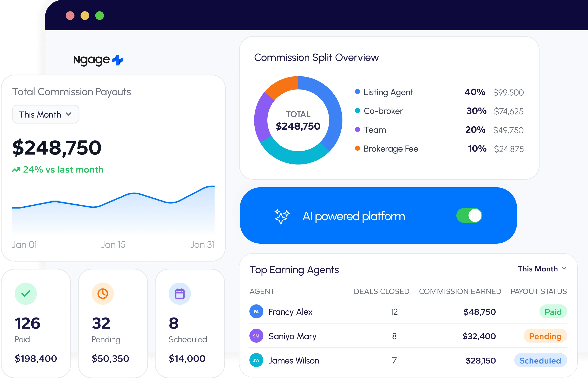
Task: Click the Pending status badge for Saniya Mary
Action: click(545, 336)
